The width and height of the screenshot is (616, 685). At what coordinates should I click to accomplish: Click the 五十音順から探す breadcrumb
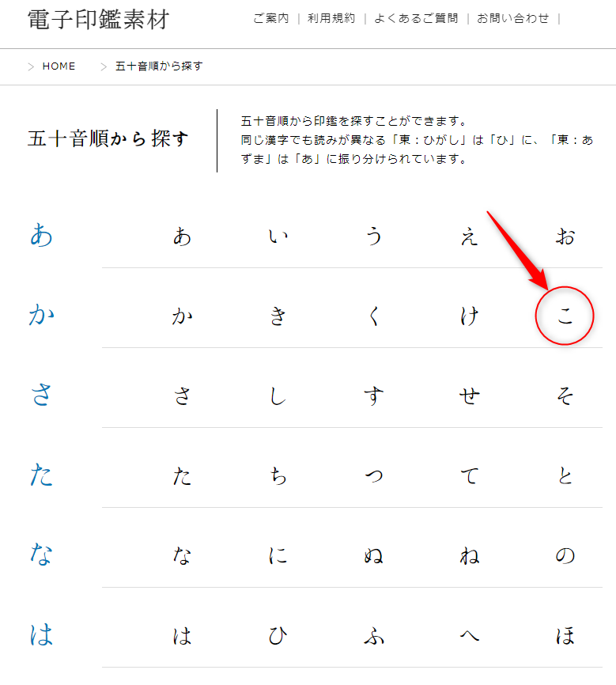pos(159,66)
